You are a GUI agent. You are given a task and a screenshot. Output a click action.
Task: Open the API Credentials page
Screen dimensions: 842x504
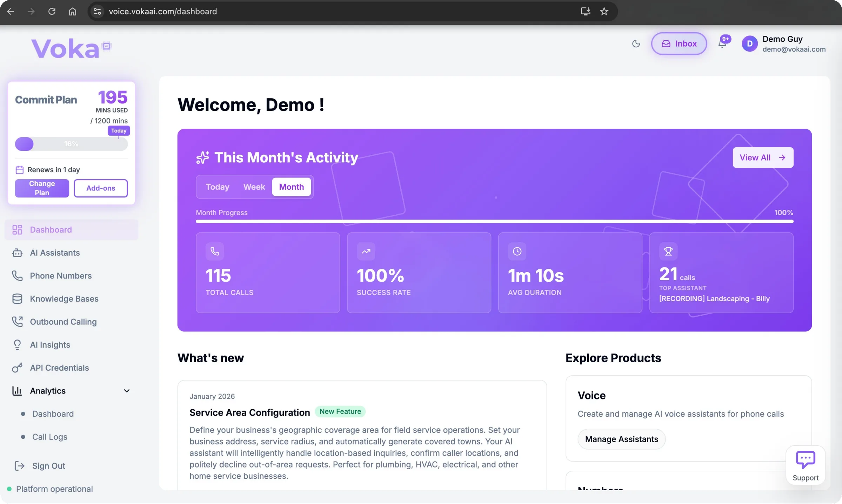(59, 368)
